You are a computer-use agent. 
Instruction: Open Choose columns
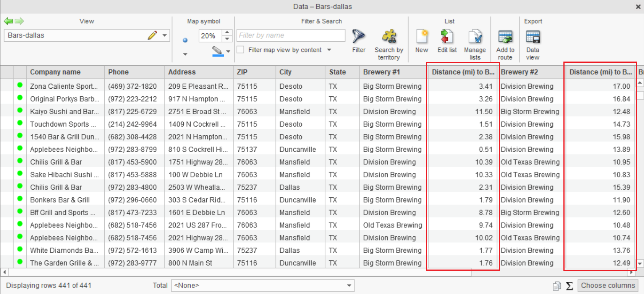608,286
